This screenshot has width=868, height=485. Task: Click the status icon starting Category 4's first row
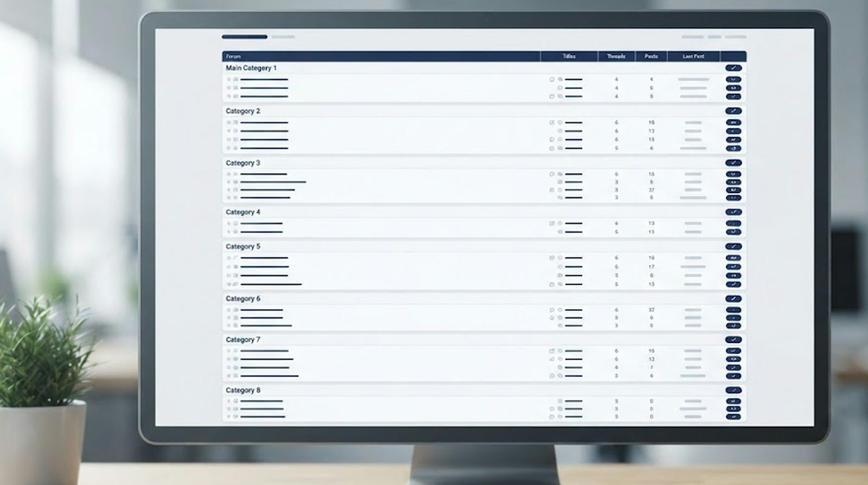pyautogui.click(x=229, y=224)
